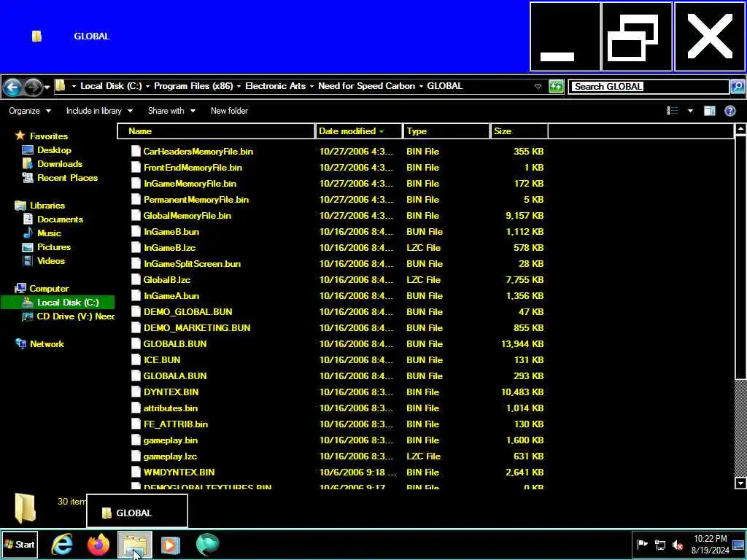This screenshot has width=747, height=560.
Task: Select the file named GLOBALB.BUN
Action: 175,344
